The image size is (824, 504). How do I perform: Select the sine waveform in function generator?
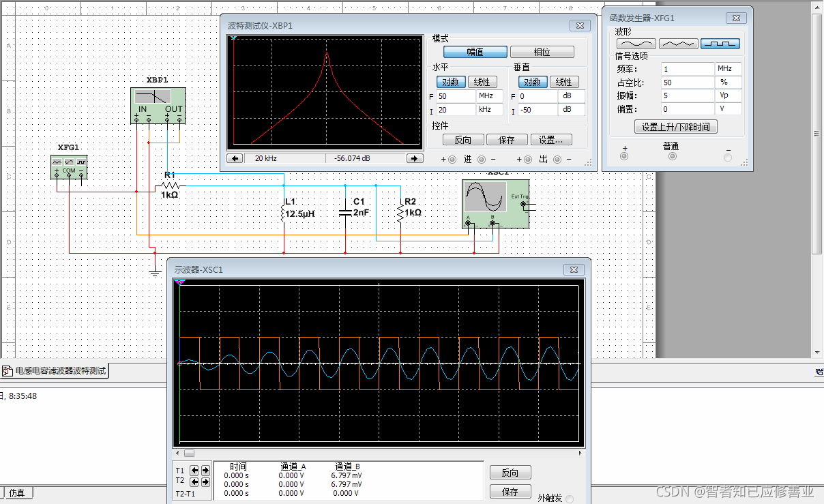(636, 44)
